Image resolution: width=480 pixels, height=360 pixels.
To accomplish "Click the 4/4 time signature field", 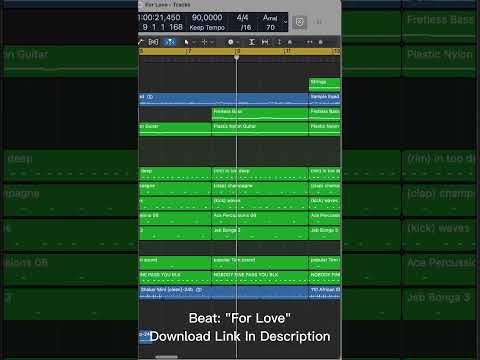I will (x=242, y=17).
